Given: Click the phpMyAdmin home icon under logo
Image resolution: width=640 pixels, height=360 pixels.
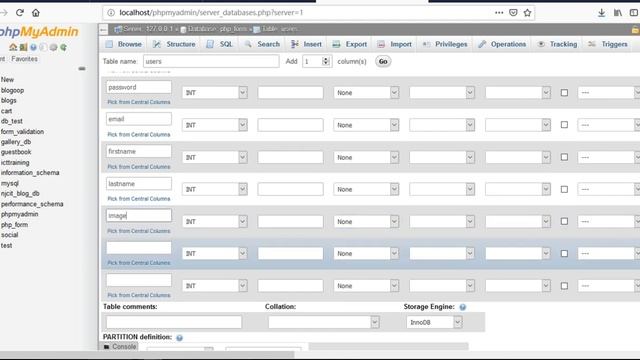Looking at the screenshot, I should (13, 47).
